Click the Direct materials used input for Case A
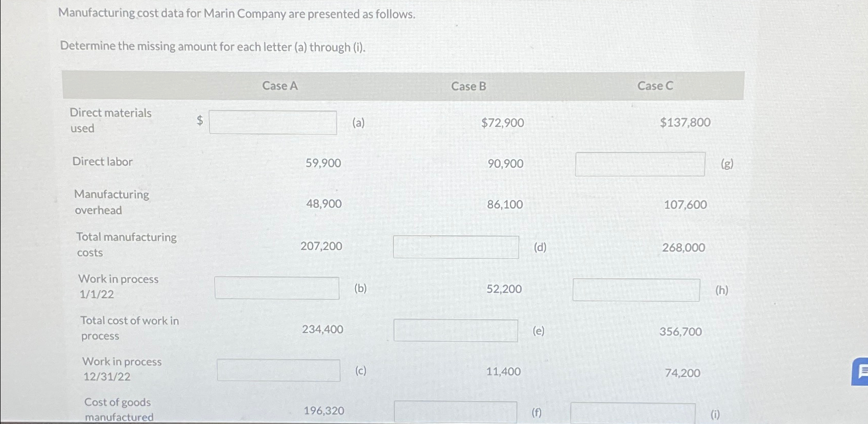868x424 pixels. tap(273, 122)
